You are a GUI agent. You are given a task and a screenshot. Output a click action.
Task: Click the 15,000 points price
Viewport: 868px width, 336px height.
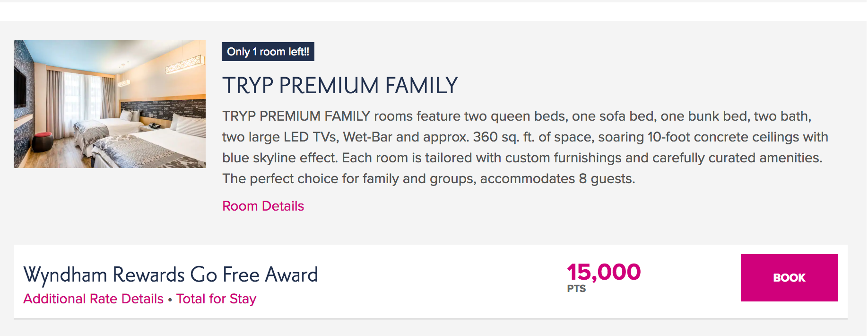[603, 272]
